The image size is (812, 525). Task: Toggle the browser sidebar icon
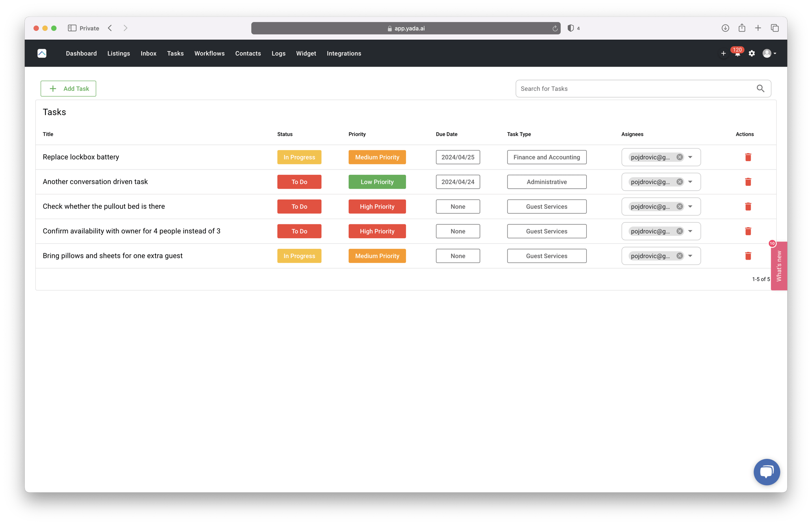pyautogui.click(x=72, y=28)
